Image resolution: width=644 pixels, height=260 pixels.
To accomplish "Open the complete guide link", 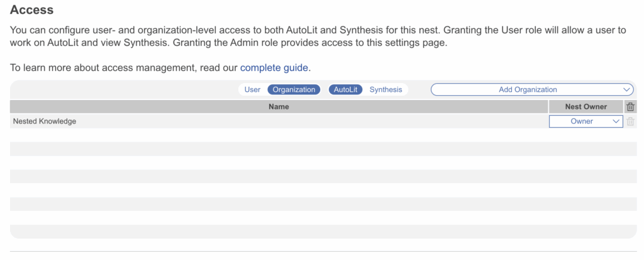I will [274, 67].
